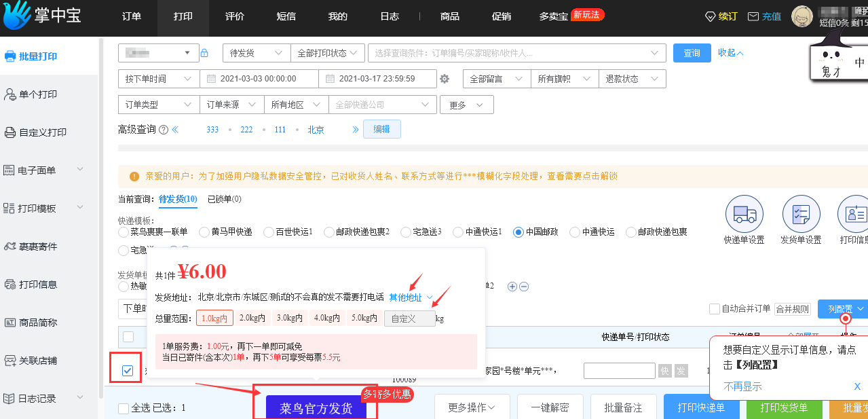Click the 掌中宝 hand logo icon
The height and width of the screenshot is (419, 868).
16,16
